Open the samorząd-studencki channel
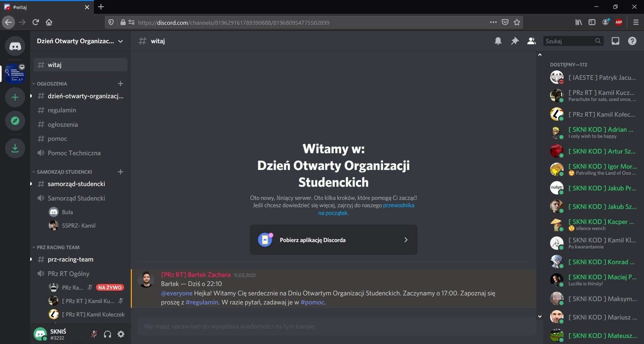The image size is (644, 344). point(76,184)
